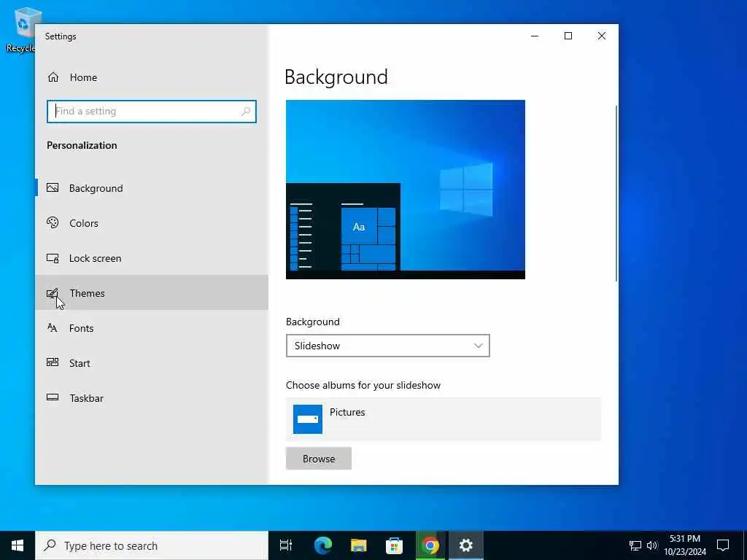Viewport: 747px width, 560px height.
Task: Click the volume speaker icon in tray
Action: pos(652,545)
